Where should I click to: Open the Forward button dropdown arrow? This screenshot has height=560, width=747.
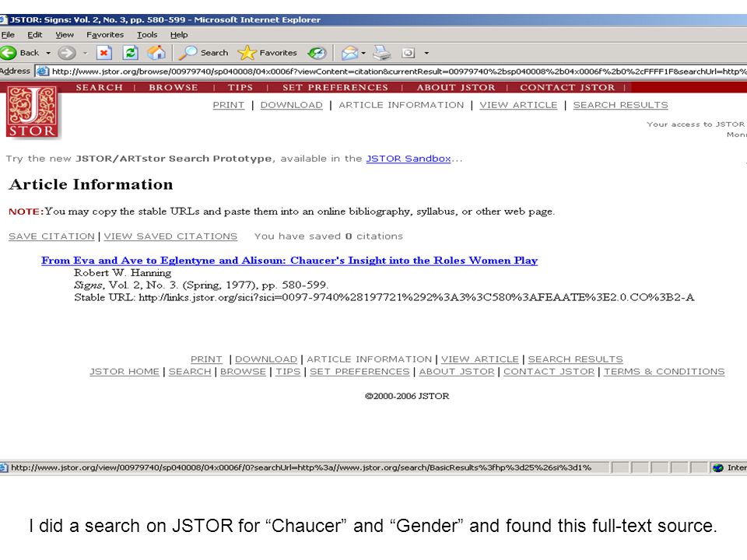click(x=86, y=53)
